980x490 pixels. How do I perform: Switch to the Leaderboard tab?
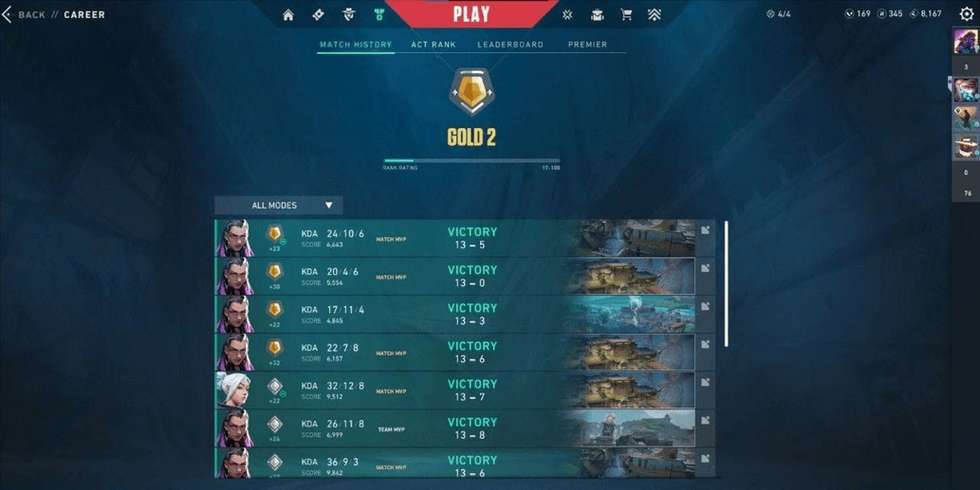[510, 45]
